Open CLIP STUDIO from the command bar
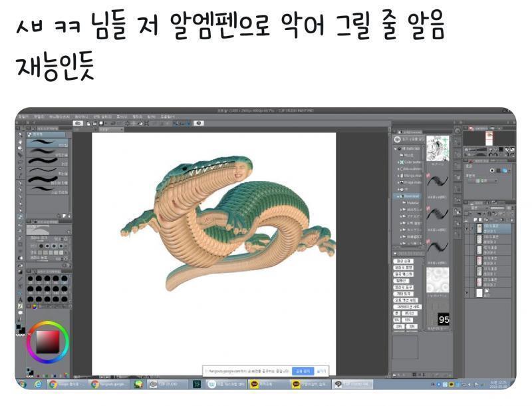The width and height of the screenshot is (532, 406). (x=78, y=123)
